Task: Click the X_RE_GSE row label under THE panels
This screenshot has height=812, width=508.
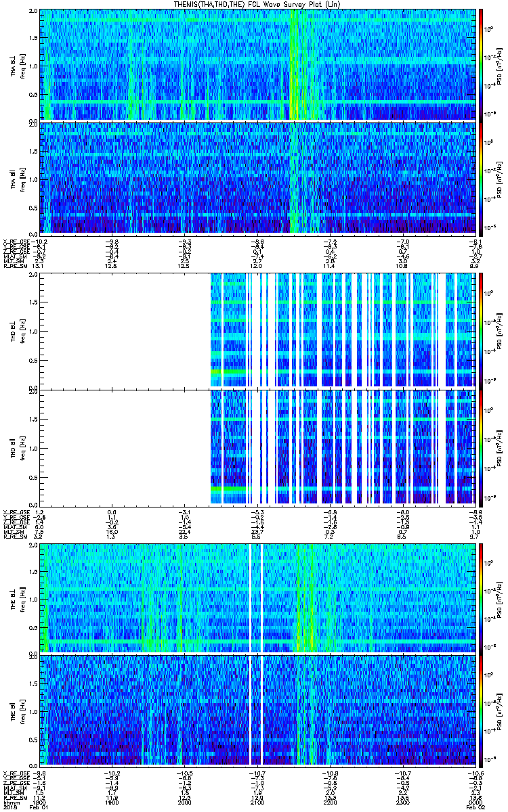Action: pyautogui.click(x=16, y=773)
